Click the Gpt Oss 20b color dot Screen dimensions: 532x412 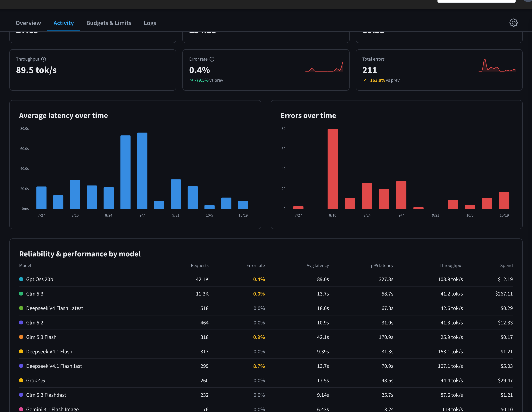click(x=21, y=279)
